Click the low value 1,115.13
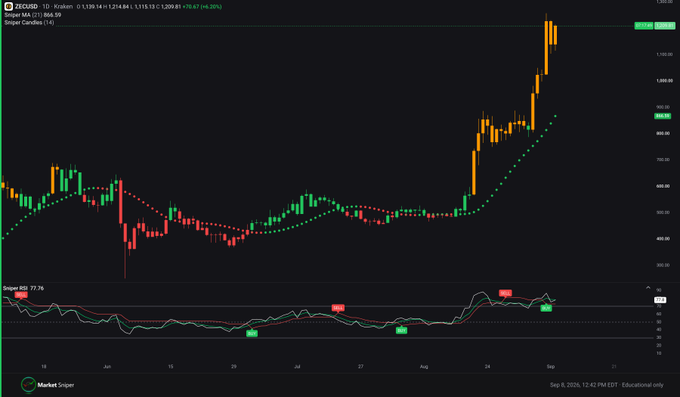This screenshot has height=397, width=680. point(145,7)
